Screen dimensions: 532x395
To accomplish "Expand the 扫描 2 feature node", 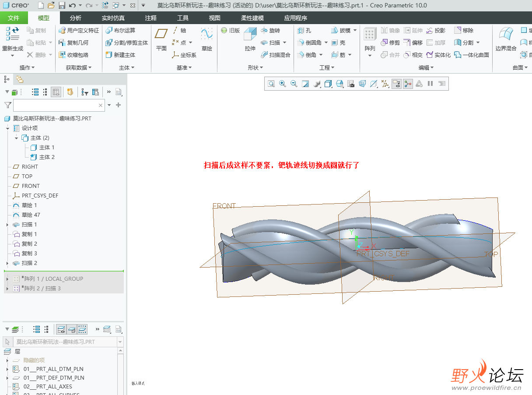I will [x=7, y=263].
